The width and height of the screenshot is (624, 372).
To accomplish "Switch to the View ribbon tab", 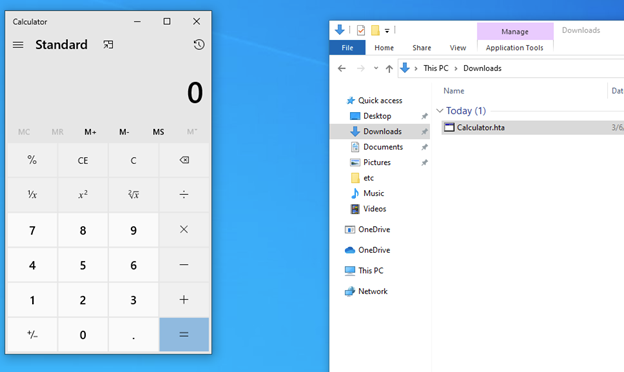I will 458,48.
